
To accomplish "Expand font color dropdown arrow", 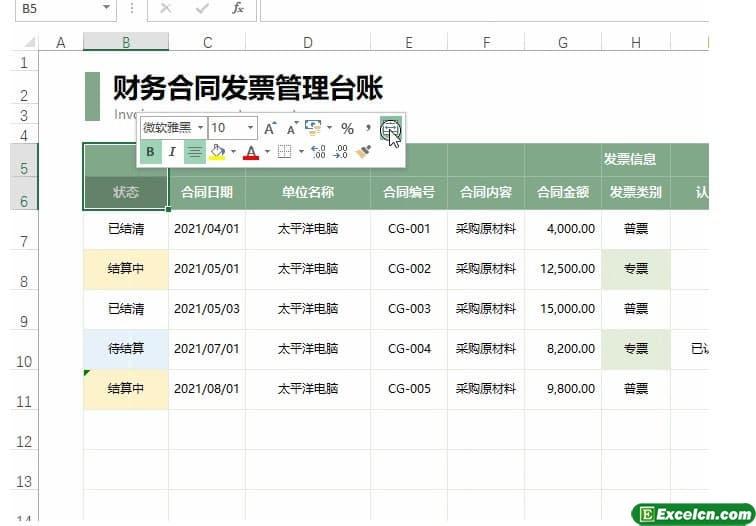I will click(x=267, y=152).
